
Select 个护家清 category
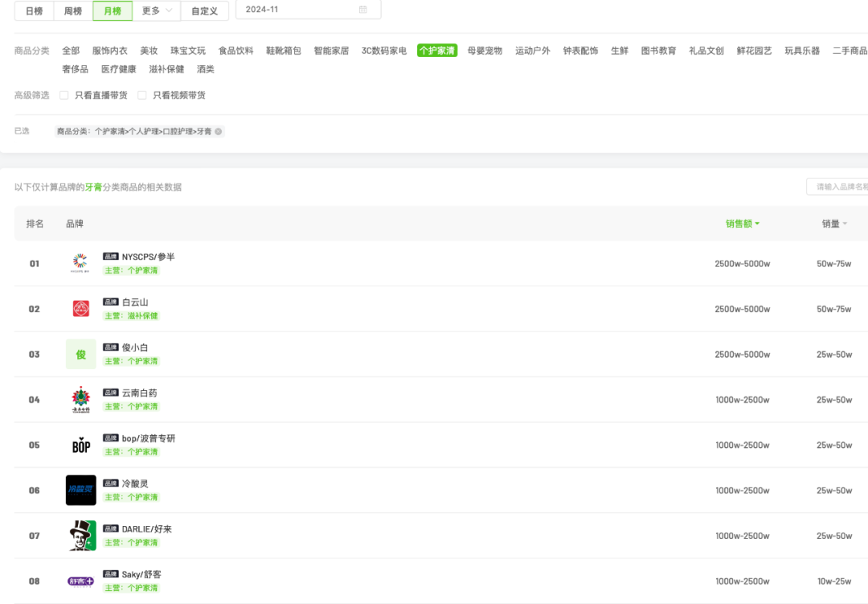point(437,51)
